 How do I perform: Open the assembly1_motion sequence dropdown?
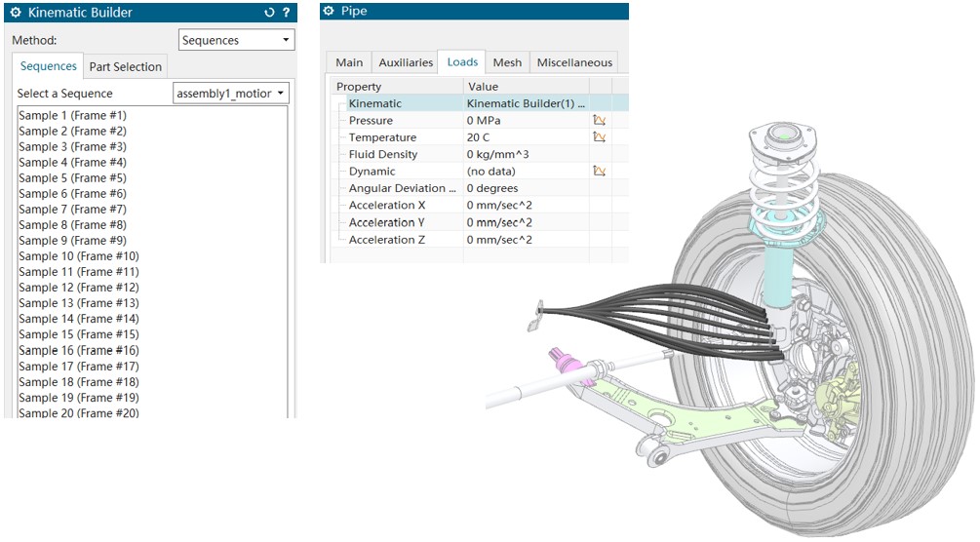(x=231, y=94)
